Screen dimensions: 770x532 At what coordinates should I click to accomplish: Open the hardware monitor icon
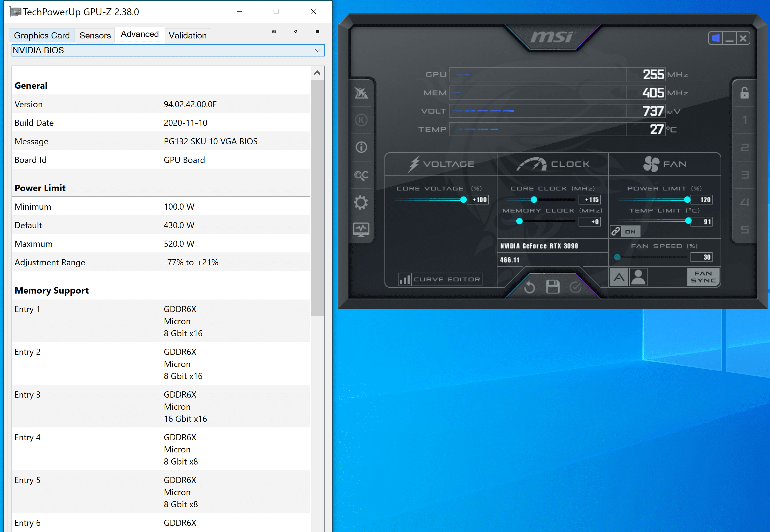click(361, 229)
